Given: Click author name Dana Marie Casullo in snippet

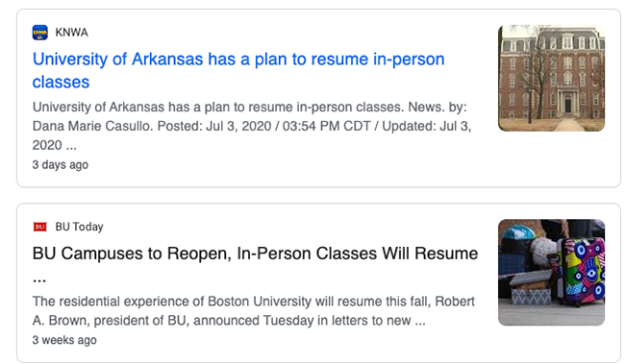Looking at the screenshot, I should tap(92, 126).
